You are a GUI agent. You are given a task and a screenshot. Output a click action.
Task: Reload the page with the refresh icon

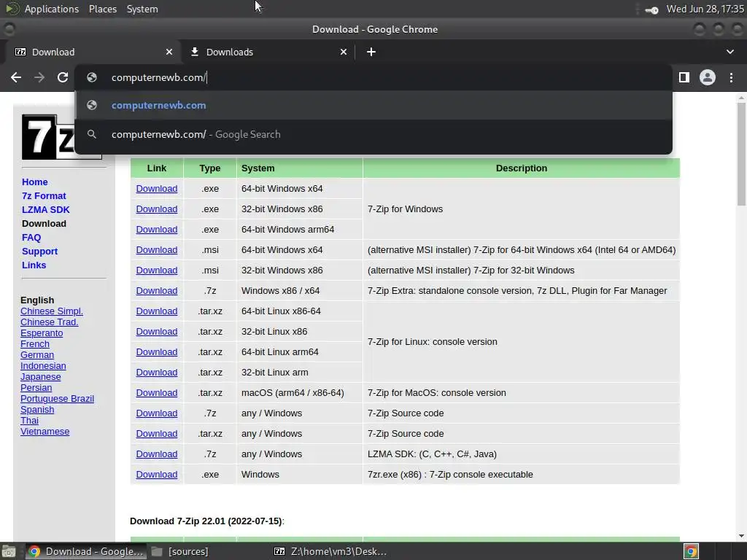pyautogui.click(x=63, y=77)
